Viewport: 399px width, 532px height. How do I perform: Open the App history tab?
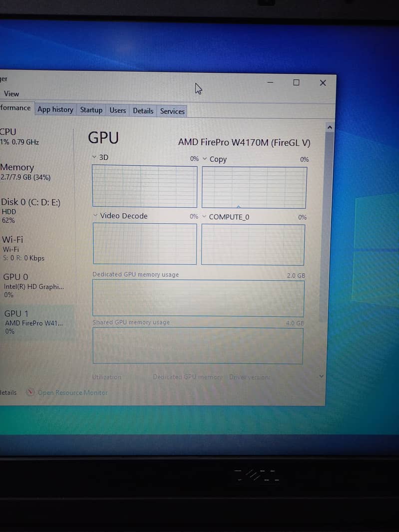[55, 110]
